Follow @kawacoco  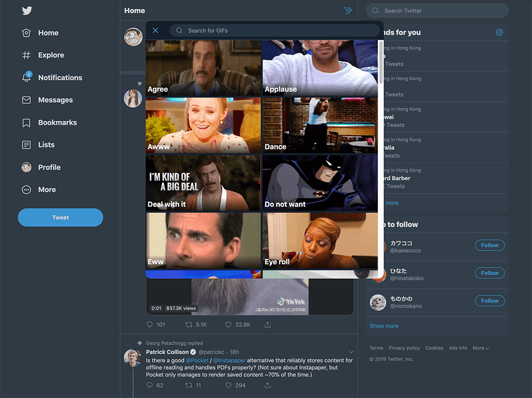(x=489, y=245)
